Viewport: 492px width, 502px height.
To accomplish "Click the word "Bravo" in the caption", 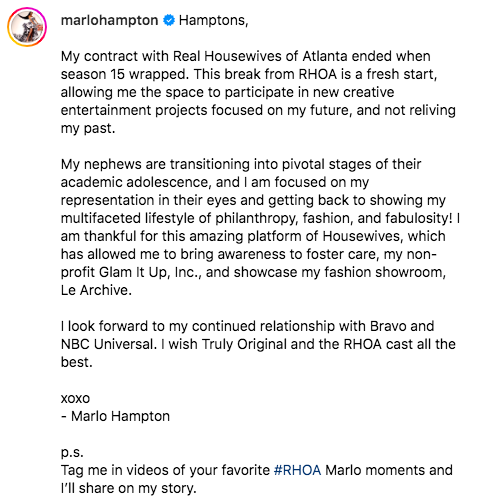I will [388, 326].
